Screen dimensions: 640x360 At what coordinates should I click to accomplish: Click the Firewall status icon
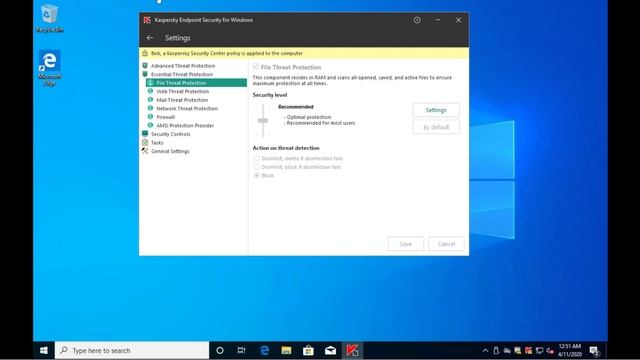pos(150,117)
